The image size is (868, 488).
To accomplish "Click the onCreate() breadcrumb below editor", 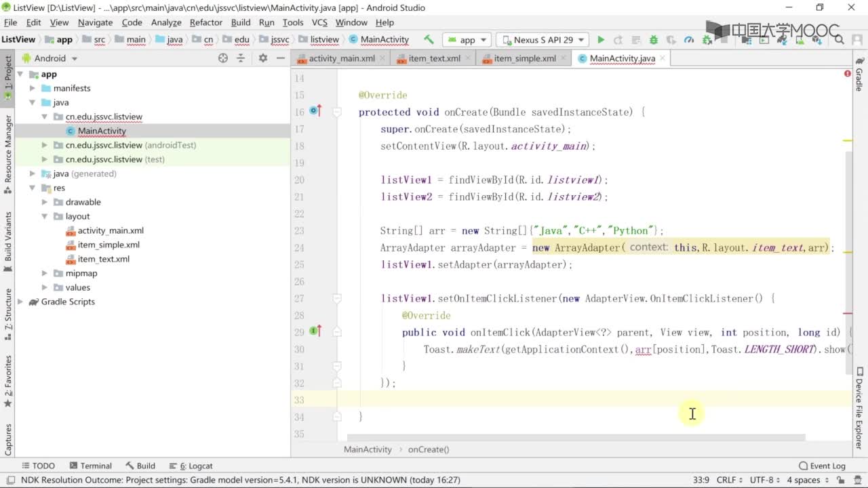I will click(x=429, y=449).
